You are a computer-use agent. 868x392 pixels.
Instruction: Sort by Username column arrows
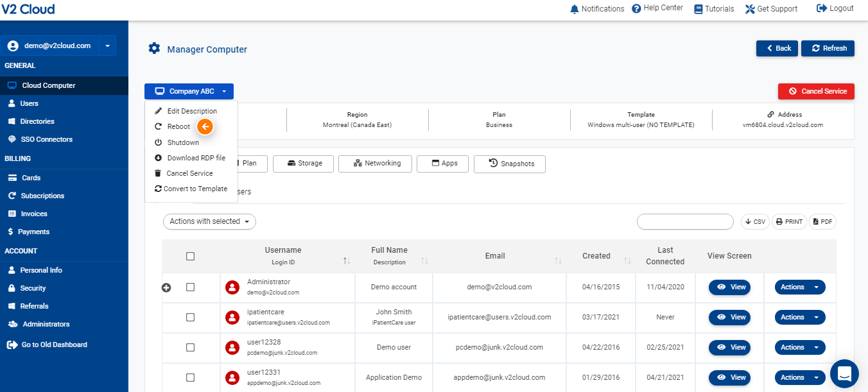(x=347, y=260)
